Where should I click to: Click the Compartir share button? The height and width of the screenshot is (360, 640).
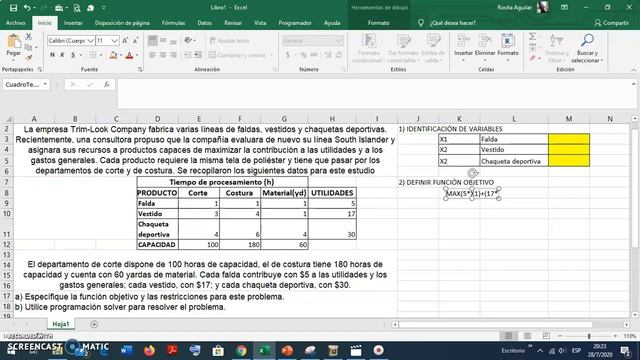coord(611,23)
